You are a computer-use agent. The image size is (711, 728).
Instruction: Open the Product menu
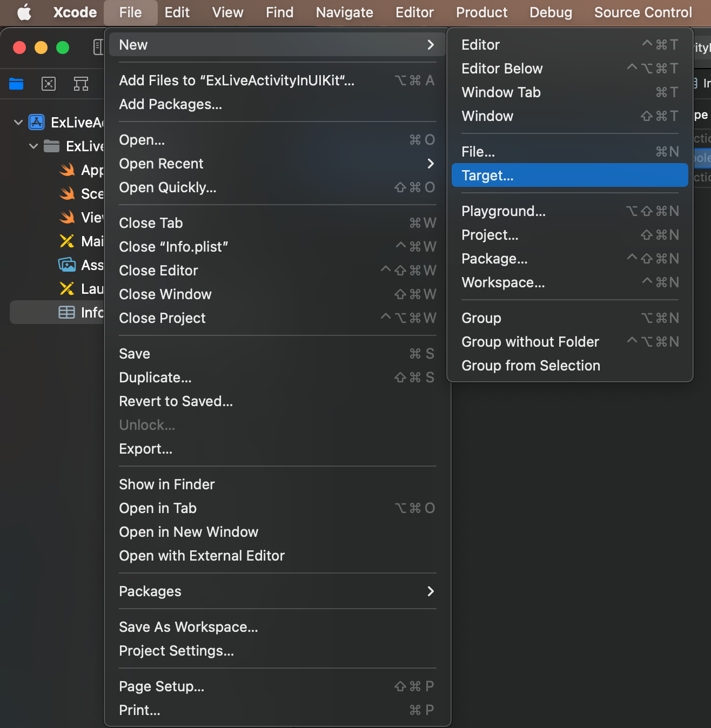482,12
